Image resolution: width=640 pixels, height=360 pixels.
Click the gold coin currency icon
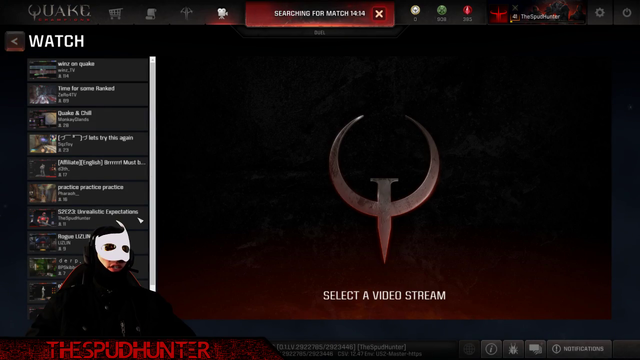(x=415, y=10)
